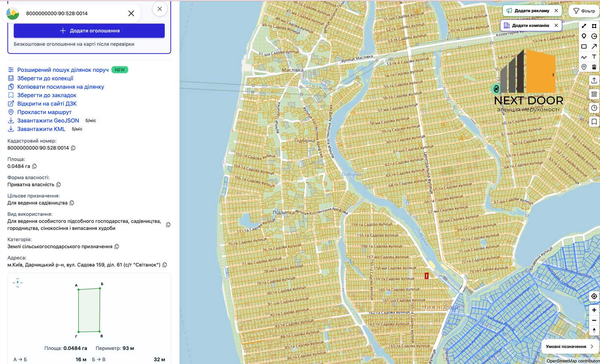Zoom in the map with plus

click(x=594, y=310)
